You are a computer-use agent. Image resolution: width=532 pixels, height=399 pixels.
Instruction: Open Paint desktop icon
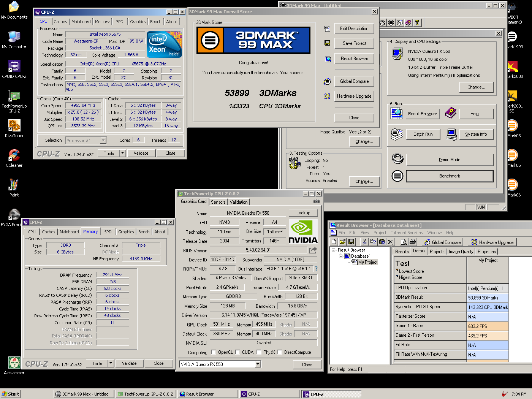click(14, 187)
